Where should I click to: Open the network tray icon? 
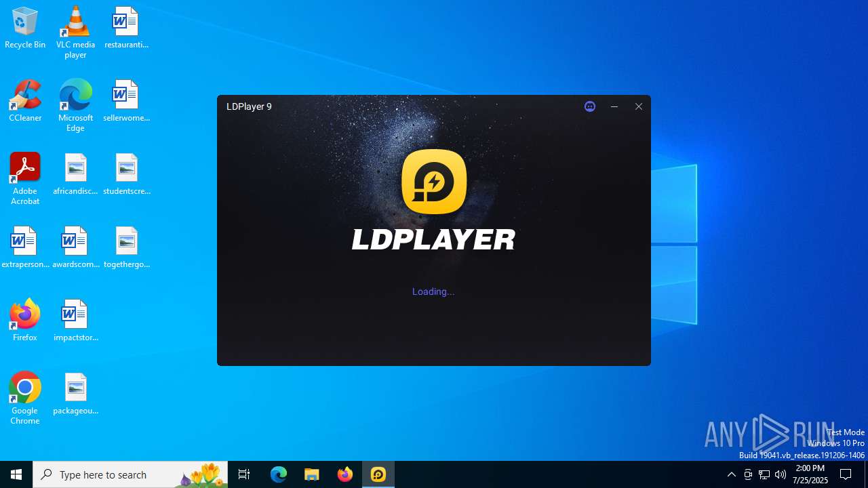point(764,474)
